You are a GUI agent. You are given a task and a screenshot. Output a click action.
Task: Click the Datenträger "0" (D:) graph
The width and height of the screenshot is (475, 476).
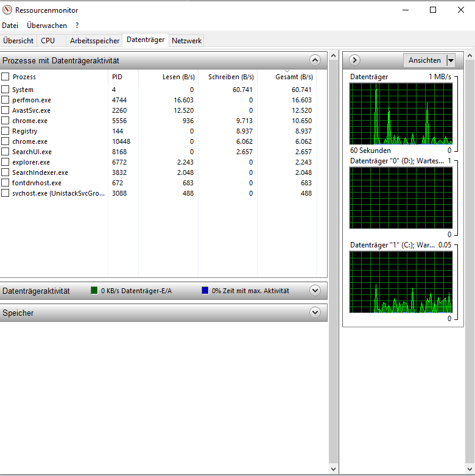[401, 198]
